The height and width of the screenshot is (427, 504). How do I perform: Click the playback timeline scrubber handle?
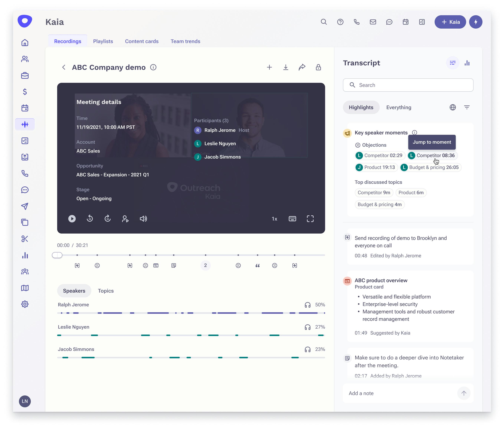tap(57, 255)
